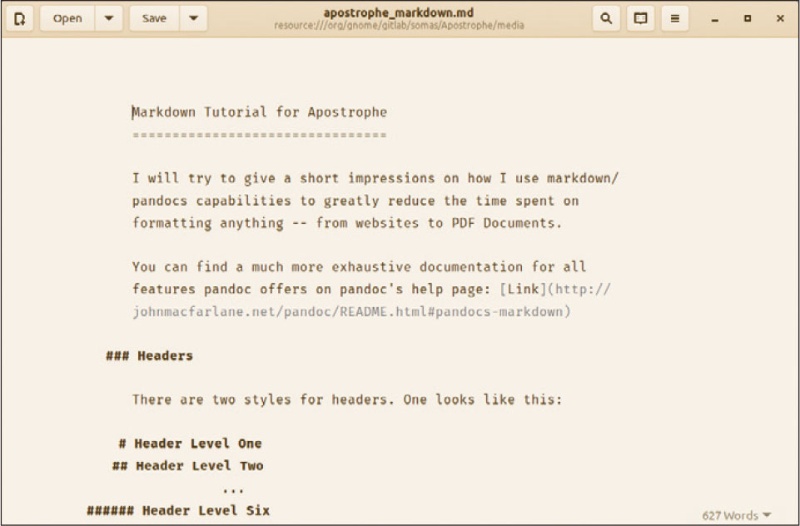Close the Apostrophe window
The width and height of the screenshot is (800, 526).
tap(780, 19)
